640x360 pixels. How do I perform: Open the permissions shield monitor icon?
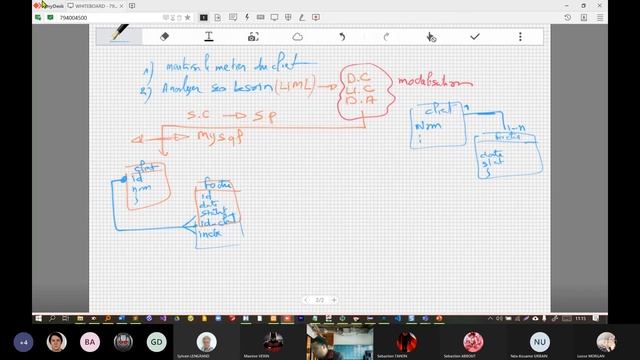pos(288,17)
